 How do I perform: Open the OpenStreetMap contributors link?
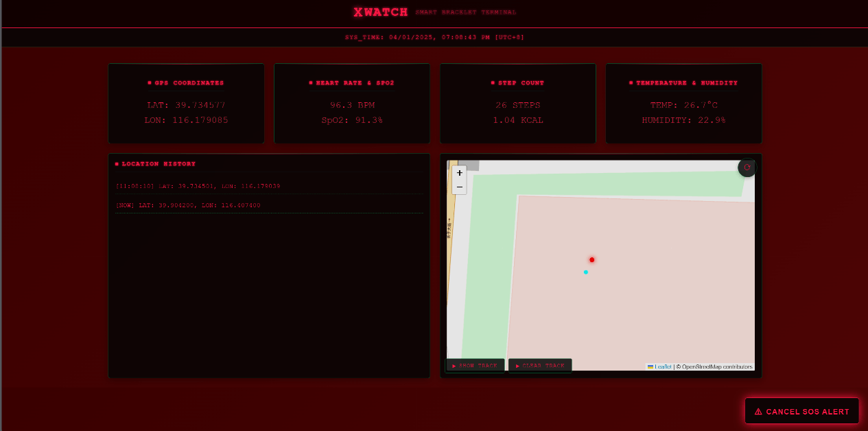click(x=717, y=366)
